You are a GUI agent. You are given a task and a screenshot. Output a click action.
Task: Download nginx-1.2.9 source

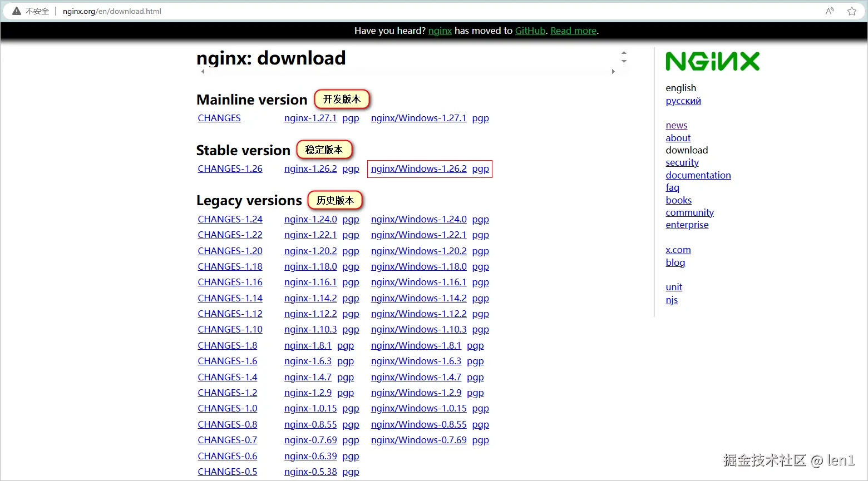[308, 393]
